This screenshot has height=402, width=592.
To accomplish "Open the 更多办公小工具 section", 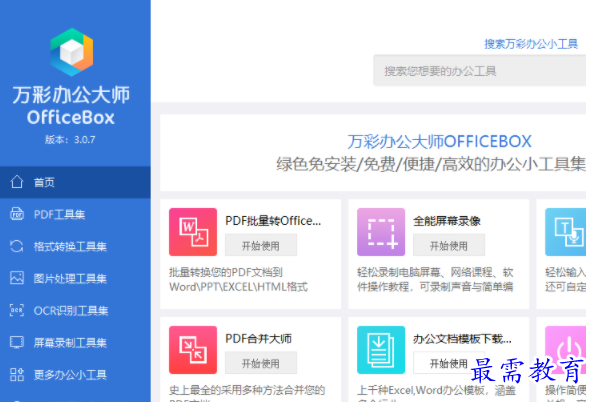I will (x=75, y=374).
